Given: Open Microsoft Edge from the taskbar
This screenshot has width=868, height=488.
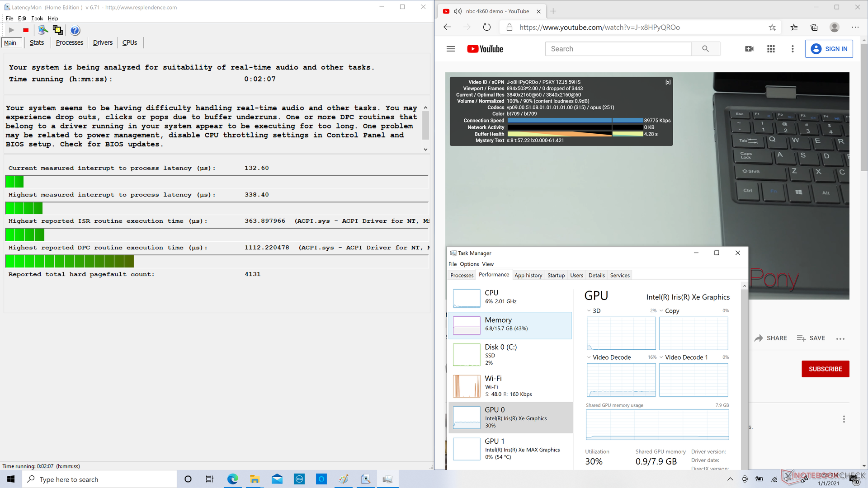Looking at the screenshot, I should (232, 479).
